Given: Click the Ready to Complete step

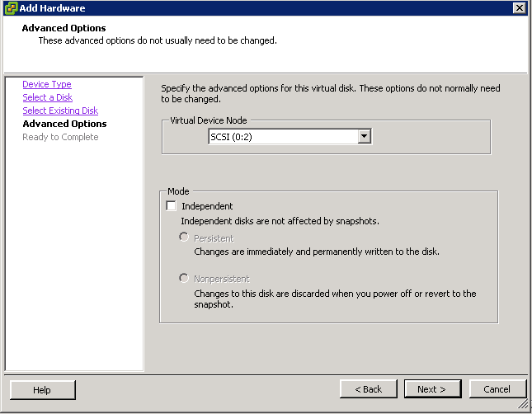Looking at the screenshot, I should tap(60, 137).
